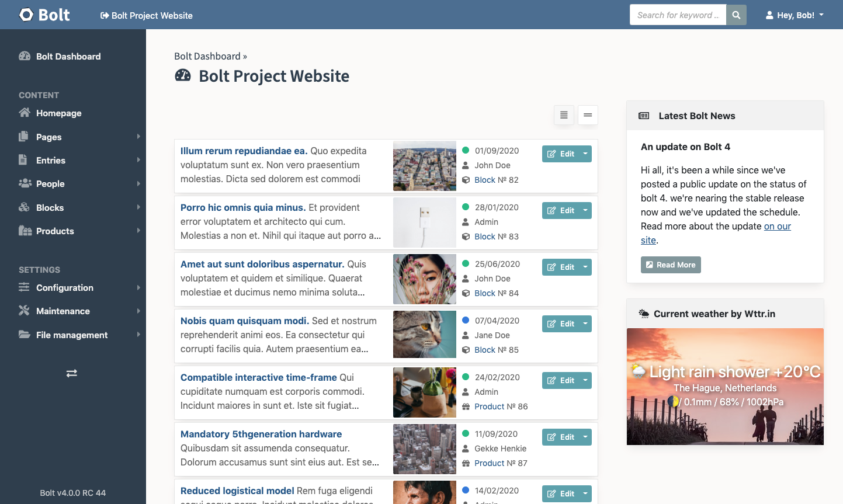The width and height of the screenshot is (843, 504).
Task: Select People in the sidebar
Action: (50, 183)
